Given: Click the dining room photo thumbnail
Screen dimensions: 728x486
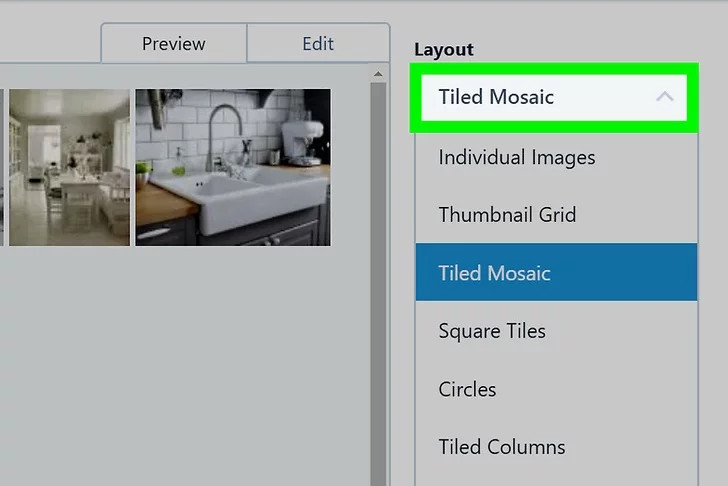Looking at the screenshot, I should click(69, 167).
